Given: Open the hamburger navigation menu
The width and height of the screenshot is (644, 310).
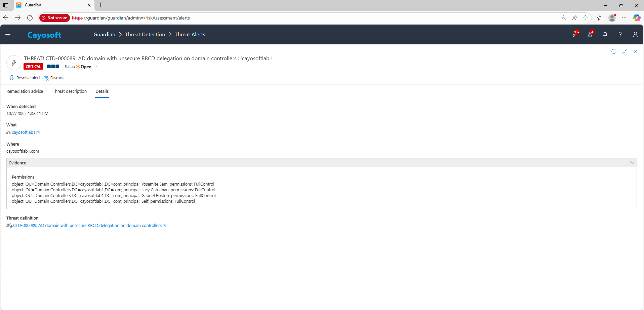Looking at the screenshot, I should click(x=8, y=35).
